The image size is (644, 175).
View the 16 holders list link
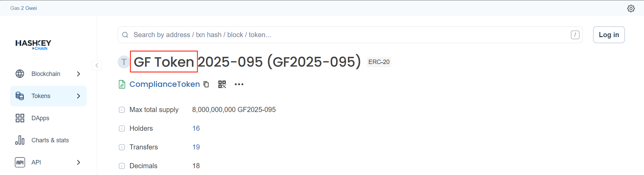[x=196, y=129]
